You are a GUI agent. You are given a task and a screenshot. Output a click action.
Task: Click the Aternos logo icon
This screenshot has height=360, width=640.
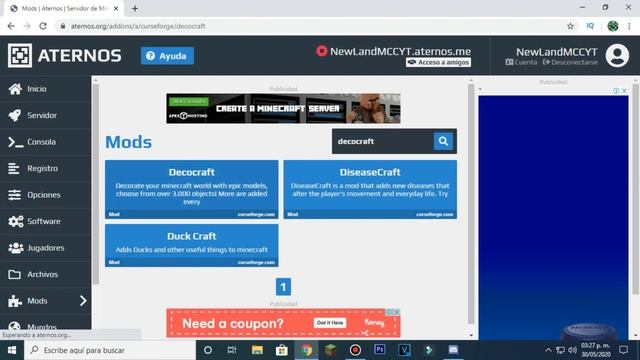(x=20, y=55)
